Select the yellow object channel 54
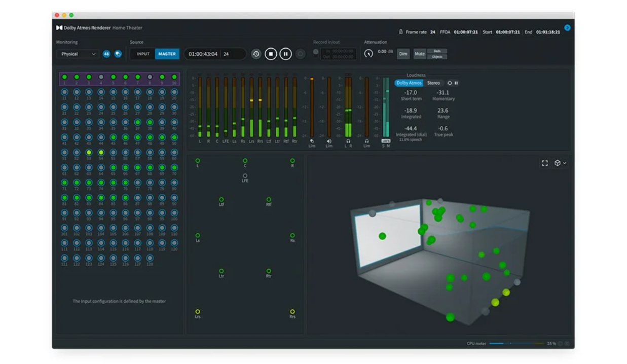Image resolution: width=627 pixels, height=364 pixels. 101,152
